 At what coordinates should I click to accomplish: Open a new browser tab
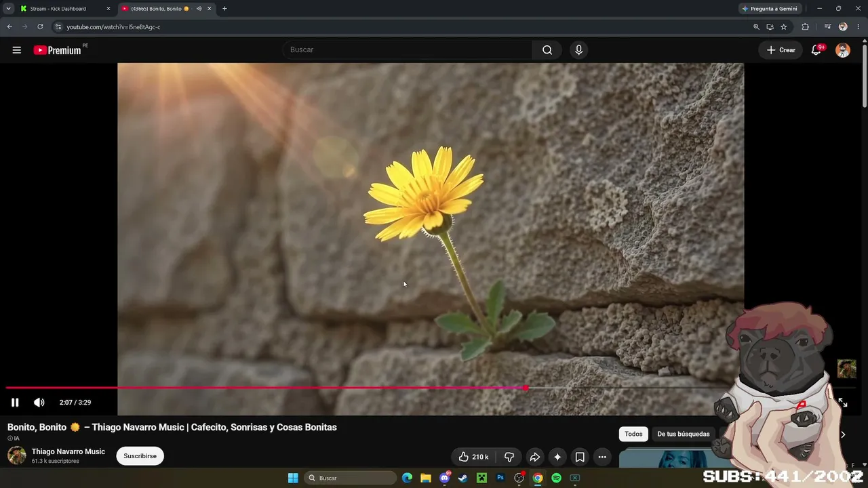point(224,9)
